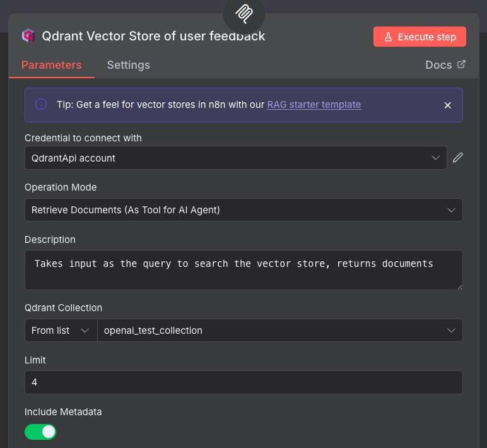Switch to the Settings tab

[129, 65]
